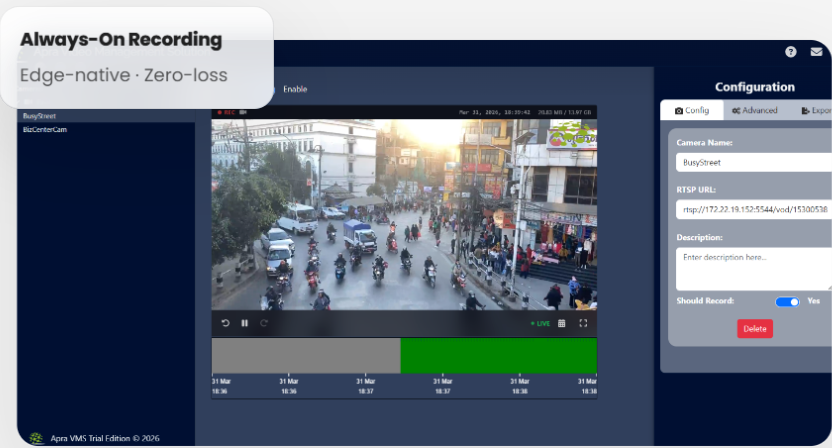Image resolution: width=832 pixels, height=448 pixels.
Task: Rewind playback with the back arrow
Action: click(x=225, y=323)
